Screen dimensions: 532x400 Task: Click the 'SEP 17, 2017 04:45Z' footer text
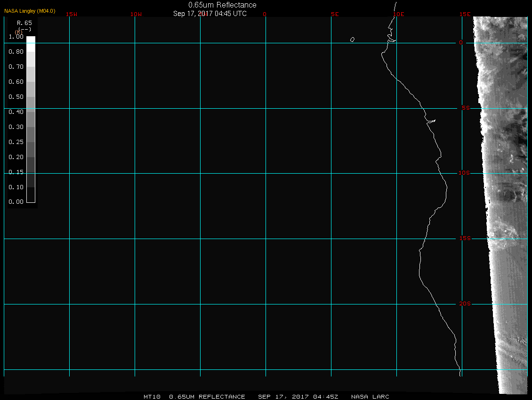click(298, 397)
